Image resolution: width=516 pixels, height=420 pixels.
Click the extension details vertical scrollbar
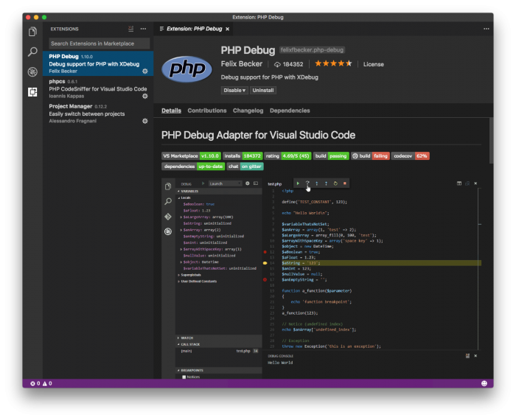491,141
